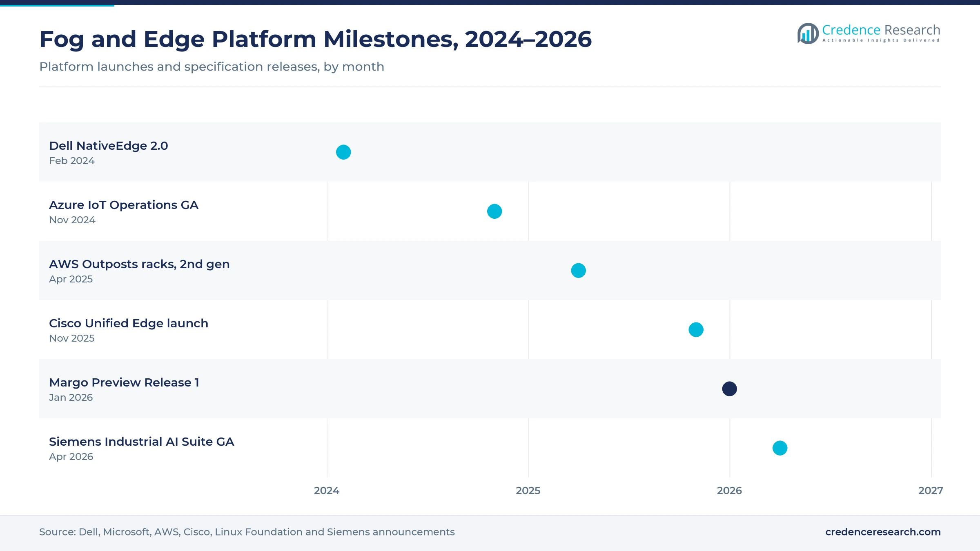Click the Credence Research logo icon
This screenshot has height=551, width=980.
pos(808,33)
